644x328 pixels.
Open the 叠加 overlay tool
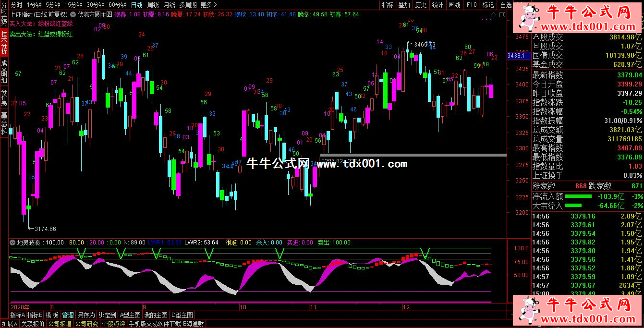point(404,5)
